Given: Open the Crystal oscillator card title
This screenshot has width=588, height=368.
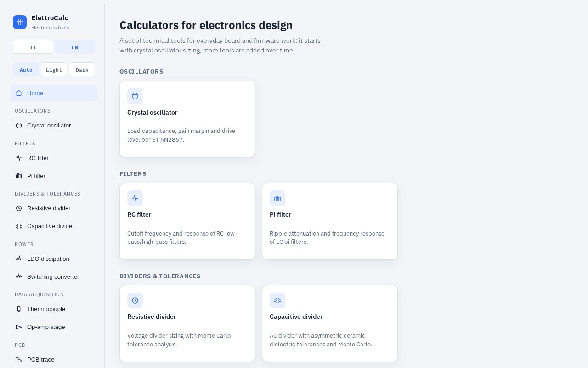Looking at the screenshot, I should point(152,112).
